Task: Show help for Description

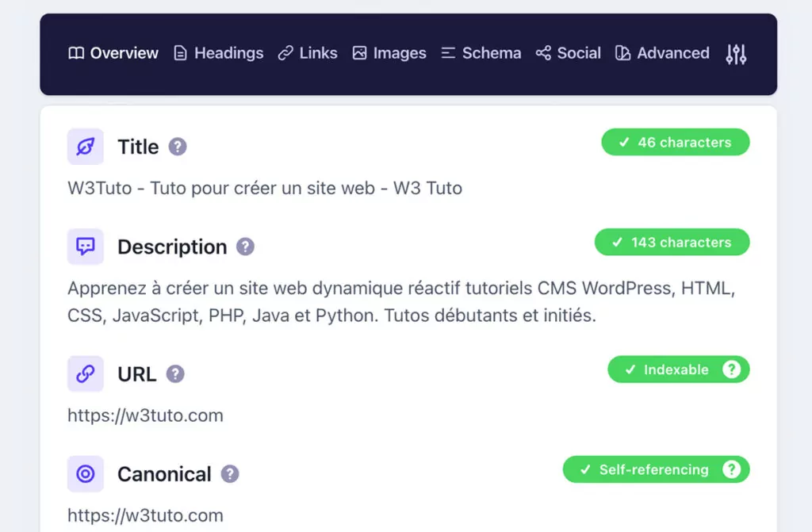Action: tap(246, 247)
